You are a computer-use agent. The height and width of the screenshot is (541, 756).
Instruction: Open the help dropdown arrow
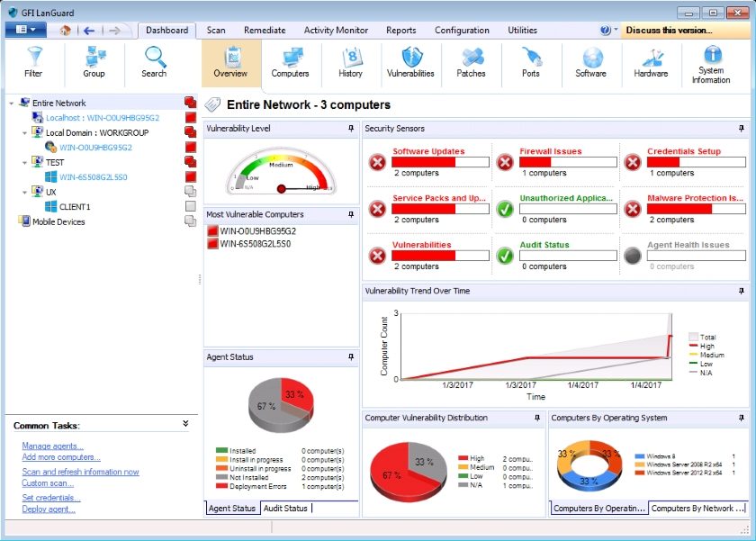pyautogui.click(x=616, y=30)
